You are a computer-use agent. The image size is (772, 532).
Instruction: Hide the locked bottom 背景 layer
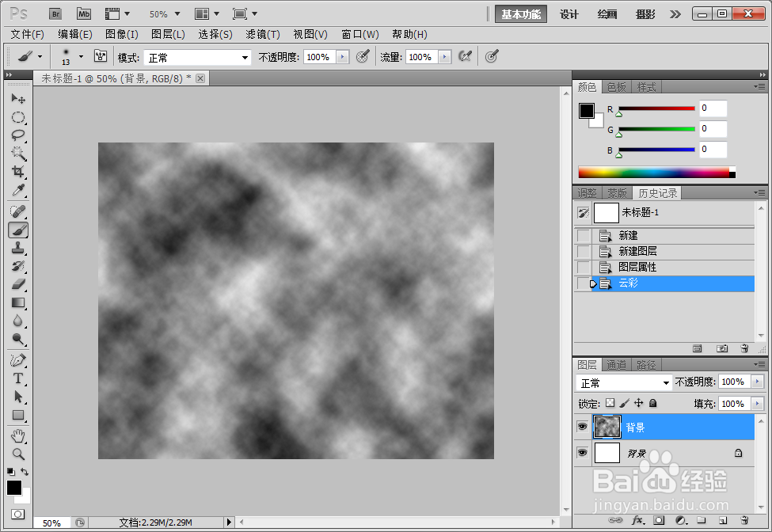click(583, 452)
